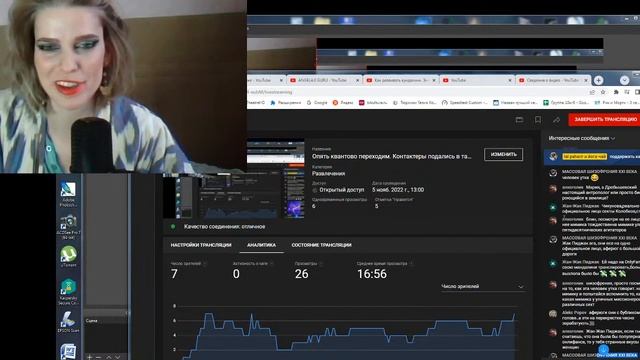
Task: Jump to newest chat messages with the blue arrow
Action: point(604,350)
